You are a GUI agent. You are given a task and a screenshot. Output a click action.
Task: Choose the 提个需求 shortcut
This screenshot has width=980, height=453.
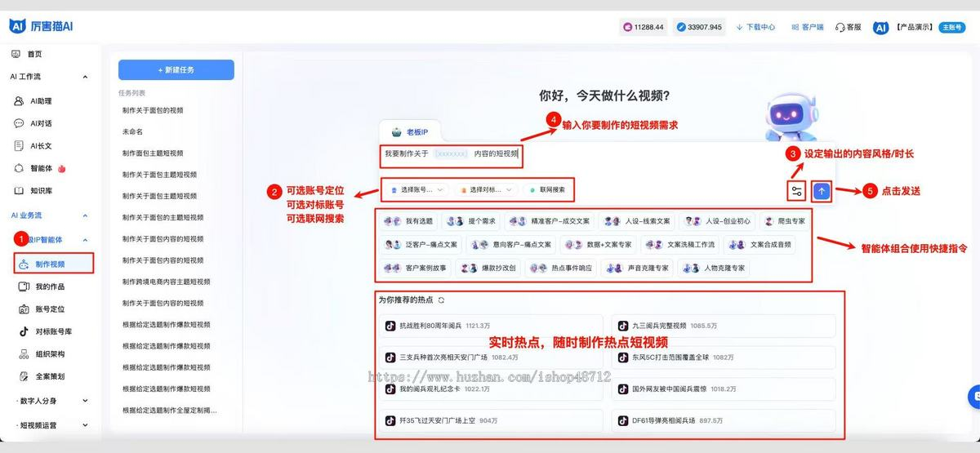[470, 221]
